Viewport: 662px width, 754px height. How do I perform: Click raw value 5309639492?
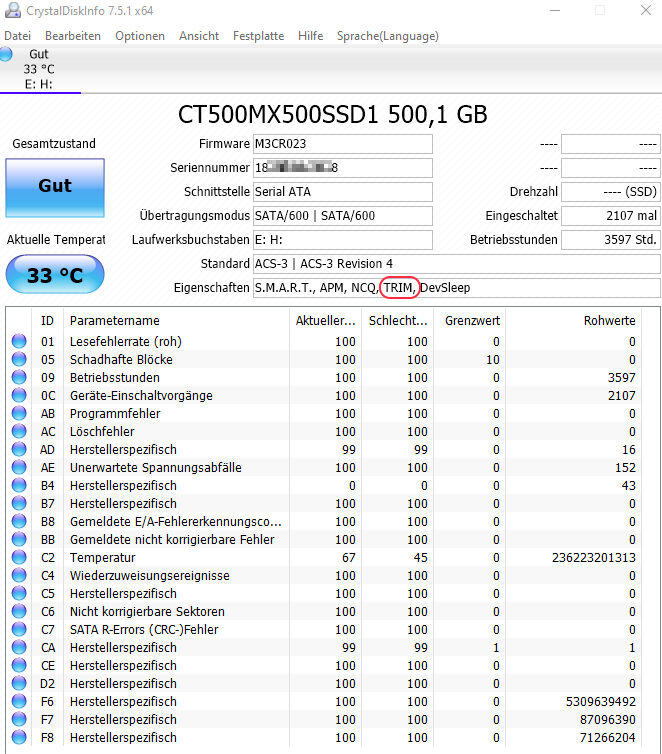[600, 702]
